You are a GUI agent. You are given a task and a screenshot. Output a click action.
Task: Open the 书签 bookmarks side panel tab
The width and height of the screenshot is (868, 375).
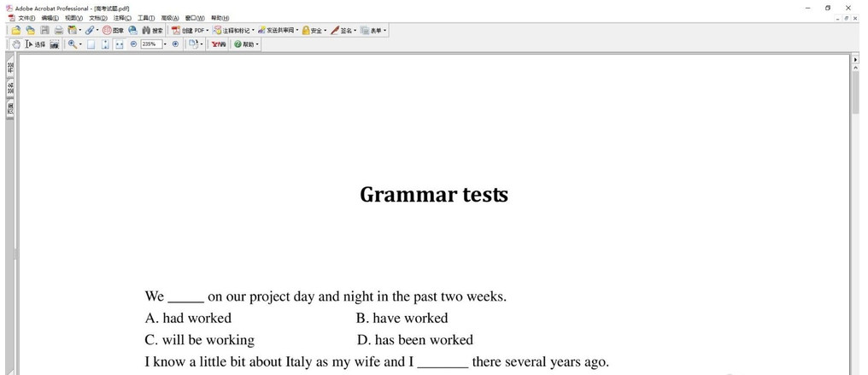point(10,67)
